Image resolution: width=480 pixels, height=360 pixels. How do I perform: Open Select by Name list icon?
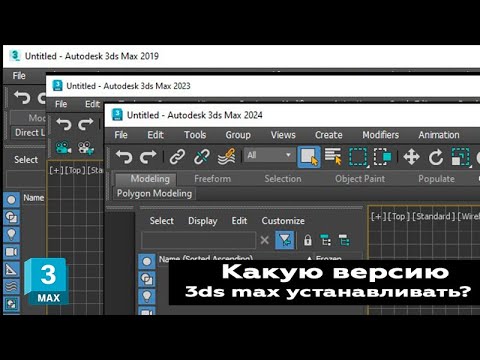[x=333, y=156]
